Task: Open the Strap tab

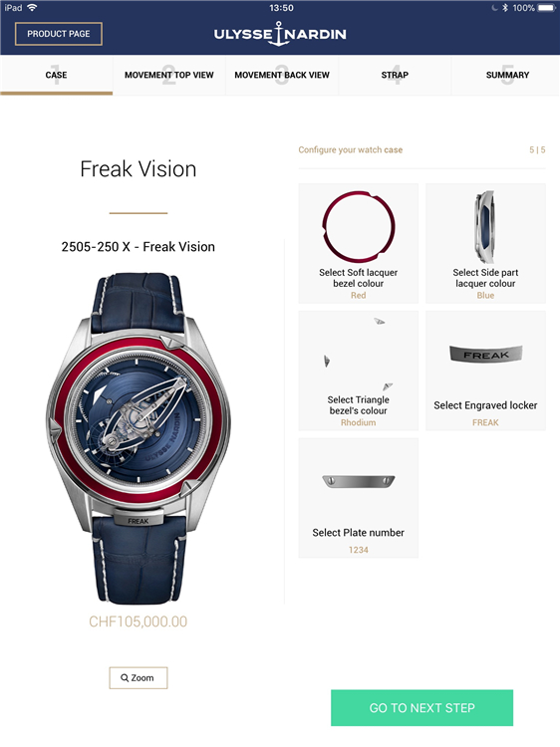Action: click(x=395, y=76)
